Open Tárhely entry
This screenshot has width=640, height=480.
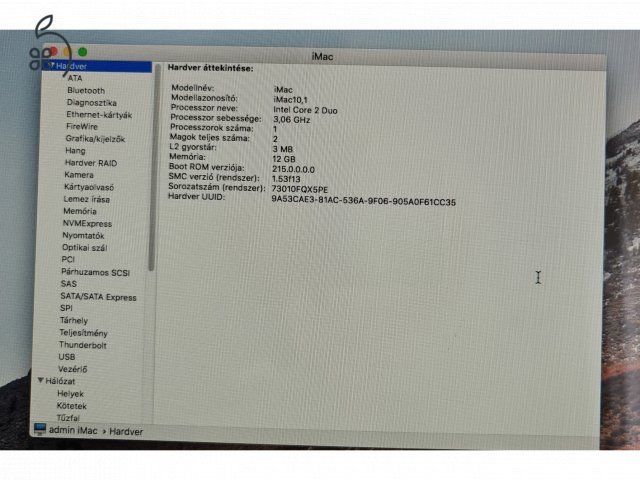pos(73,320)
